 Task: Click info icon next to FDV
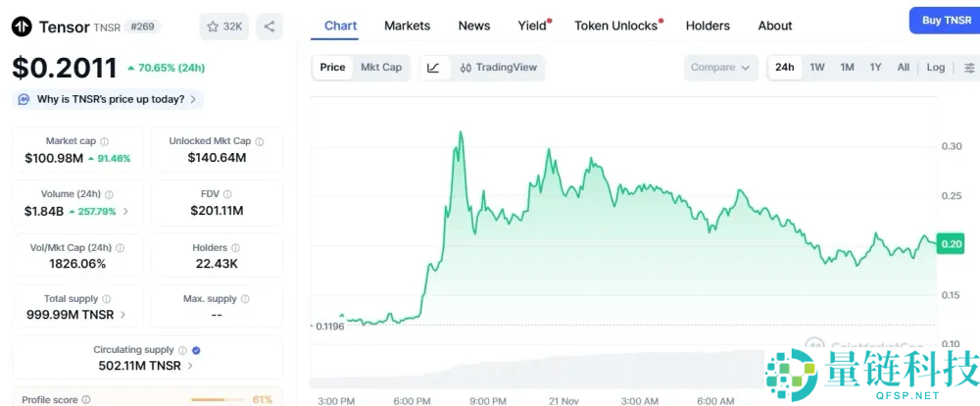[227, 194]
